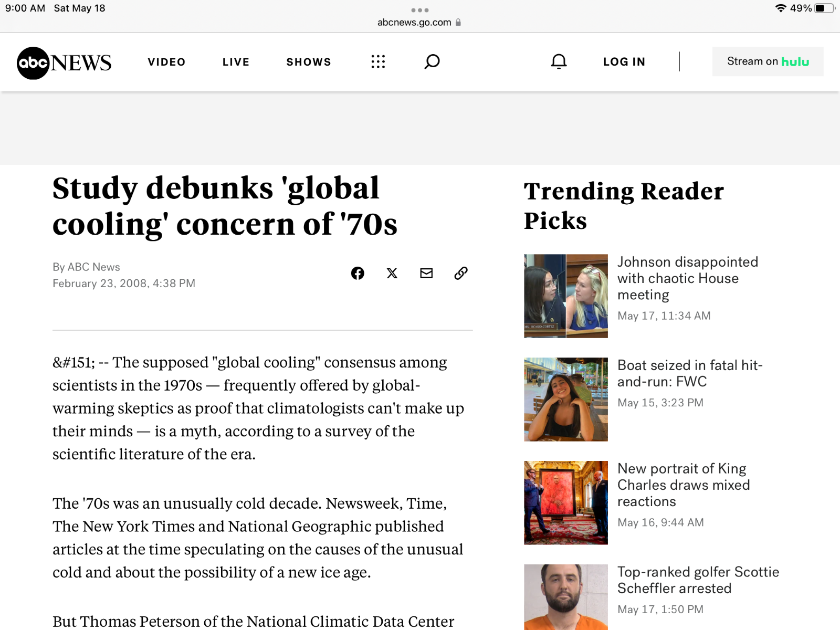The image size is (840, 630).
Task: Open Top-ranked golfer Scottie Scheffler arrested story
Action: pyautogui.click(x=698, y=580)
